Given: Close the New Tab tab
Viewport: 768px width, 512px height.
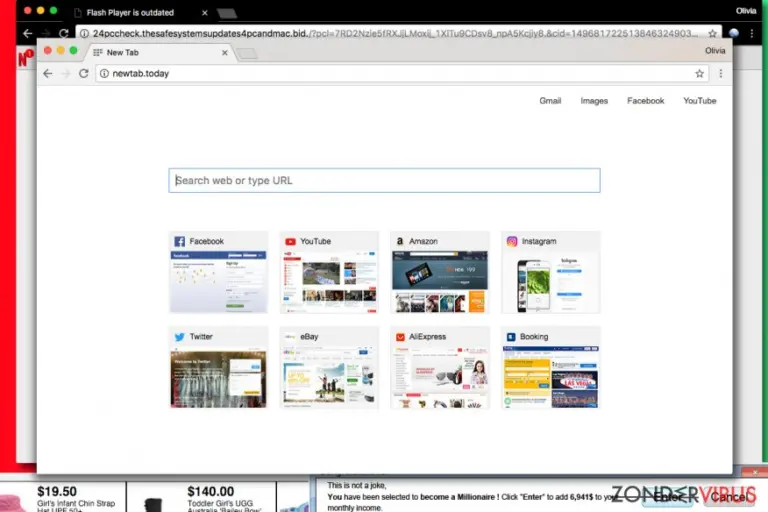Looking at the screenshot, I should coord(225,52).
